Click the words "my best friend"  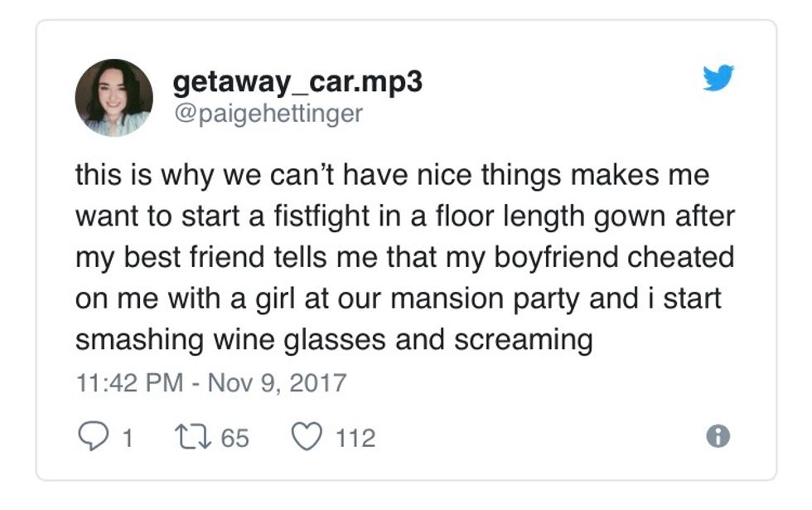pyautogui.click(x=156, y=257)
